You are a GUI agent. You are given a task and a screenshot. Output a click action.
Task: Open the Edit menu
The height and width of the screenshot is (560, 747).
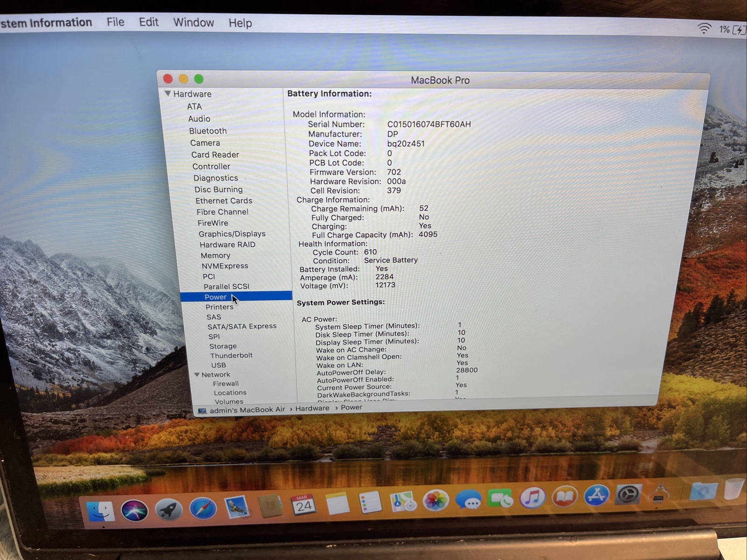tap(148, 22)
